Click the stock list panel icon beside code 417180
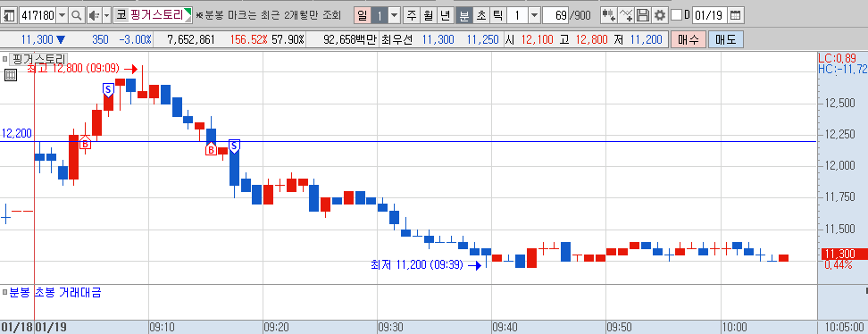 (x=9, y=15)
